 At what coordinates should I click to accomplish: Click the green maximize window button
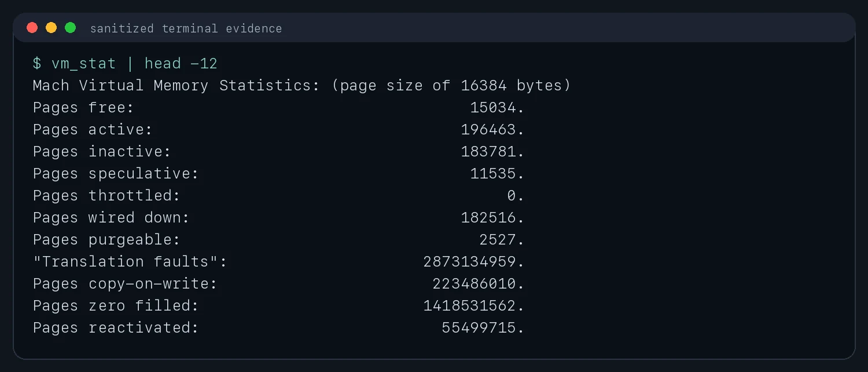(71, 28)
